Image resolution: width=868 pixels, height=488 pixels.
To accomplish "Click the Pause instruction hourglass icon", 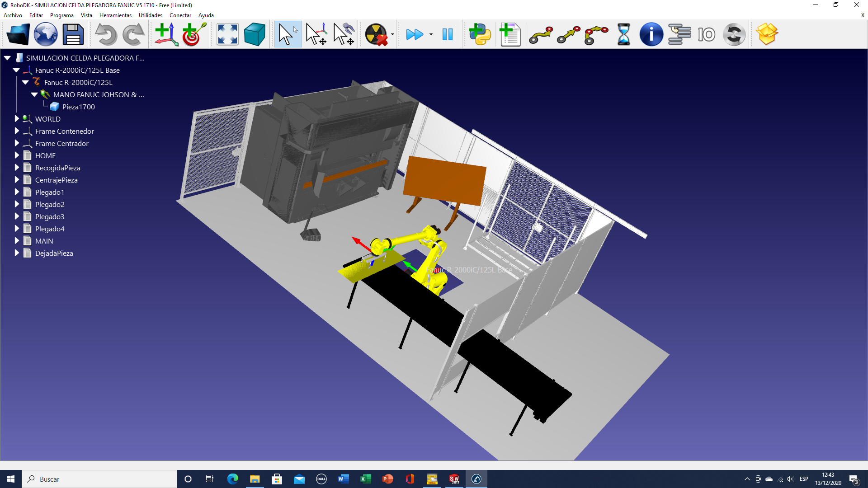I will (623, 34).
